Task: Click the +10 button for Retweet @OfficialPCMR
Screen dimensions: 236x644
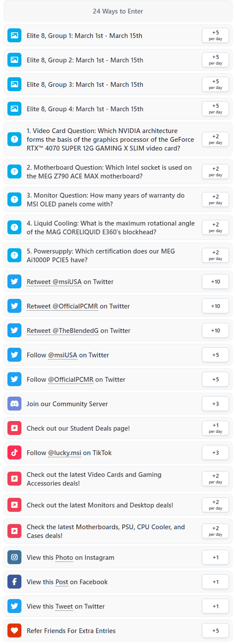Action: click(215, 306)
